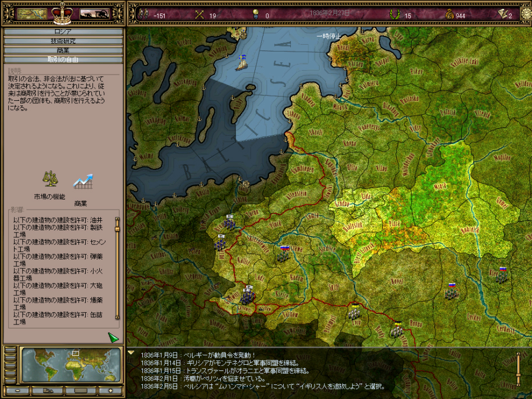The image size is (532, 399).
Task: Click the blue chart 商業 icon
Action: (x=82, y=182)
